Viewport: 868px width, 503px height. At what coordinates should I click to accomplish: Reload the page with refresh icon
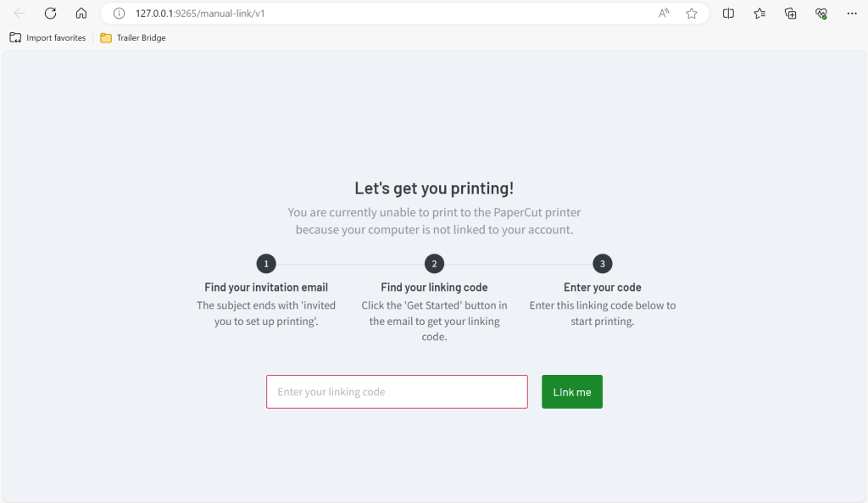click(x=50, y=14)
